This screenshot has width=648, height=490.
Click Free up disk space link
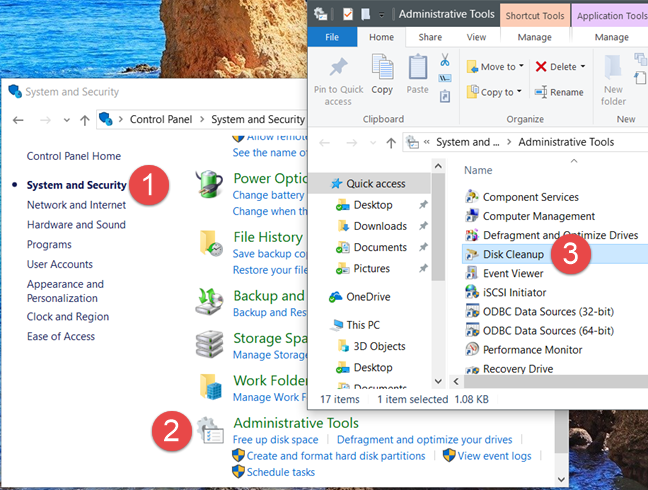pyautogui.click(x=276, y=440)
